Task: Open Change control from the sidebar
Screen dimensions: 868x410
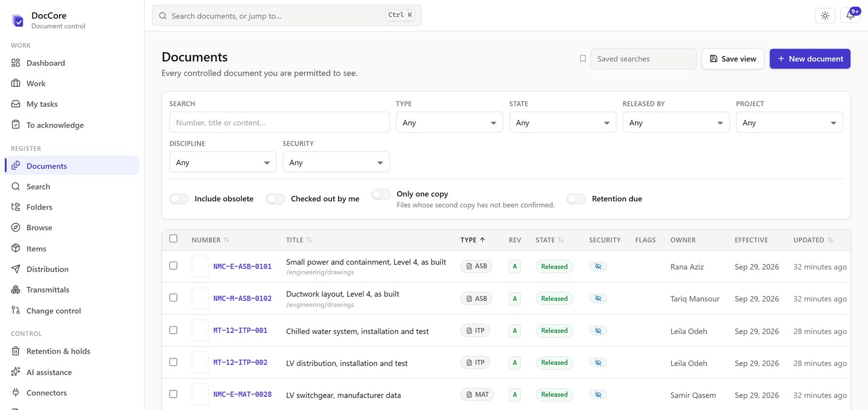Action: pos(54,311)
